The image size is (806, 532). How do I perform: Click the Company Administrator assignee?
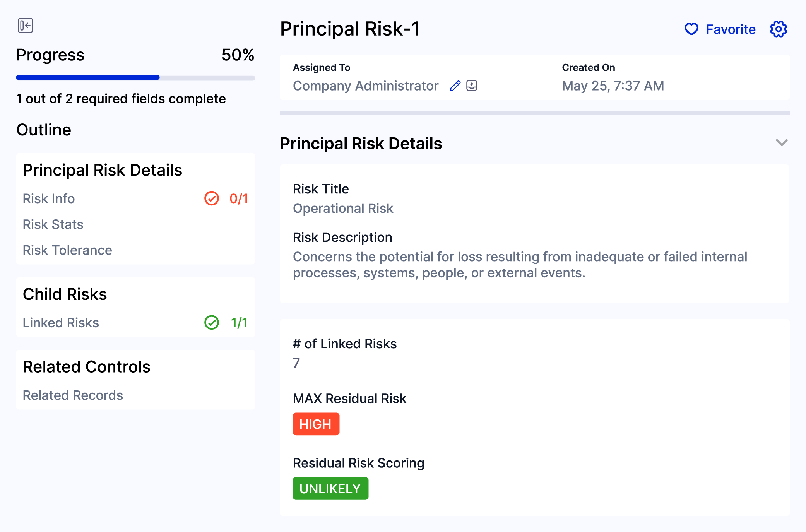[366, 86]
